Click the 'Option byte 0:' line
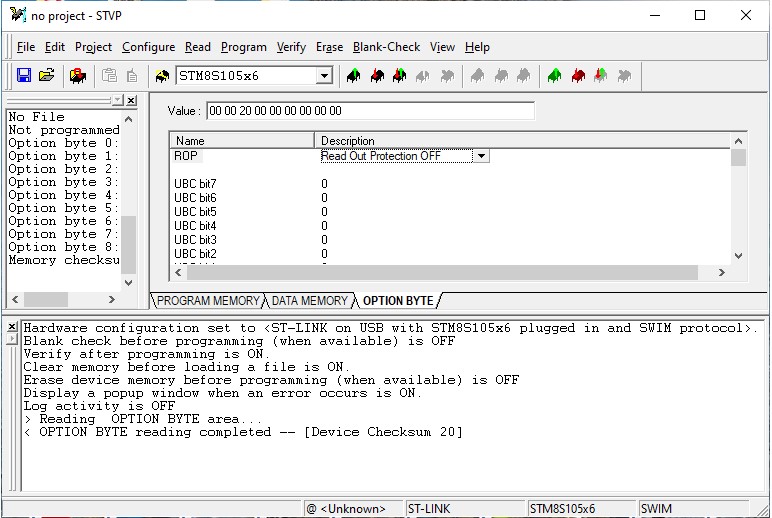This screenshot has width=772, height=518. pyautogui.click(x=64, y=143)
